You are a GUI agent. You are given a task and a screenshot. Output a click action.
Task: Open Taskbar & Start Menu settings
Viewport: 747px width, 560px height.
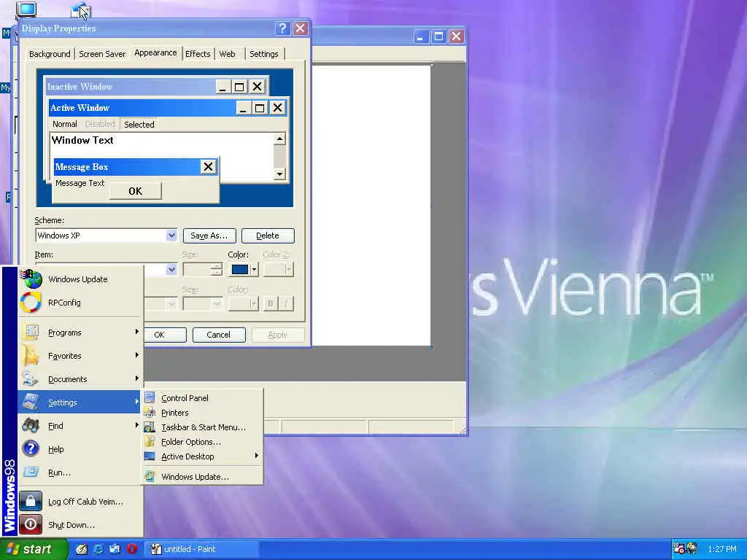pyautogui.click(x=203, y=427)
